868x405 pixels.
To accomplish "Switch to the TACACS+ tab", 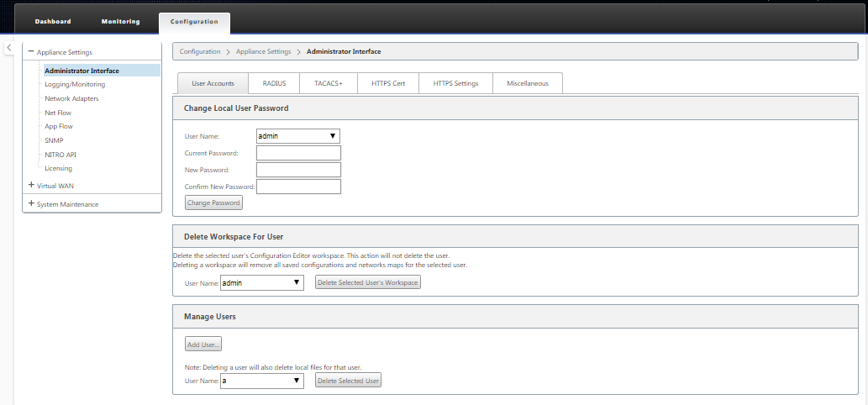I will [329, 83].
